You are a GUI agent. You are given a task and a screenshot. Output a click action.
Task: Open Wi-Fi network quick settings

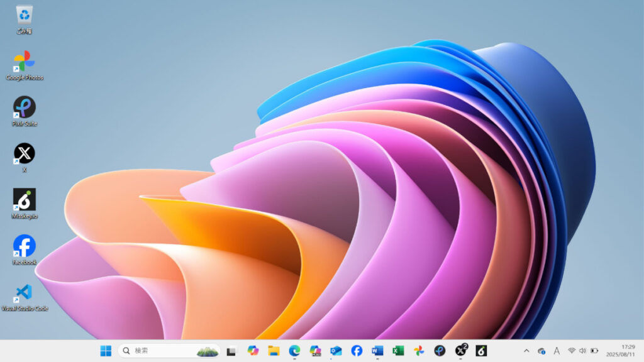[571, 351]
